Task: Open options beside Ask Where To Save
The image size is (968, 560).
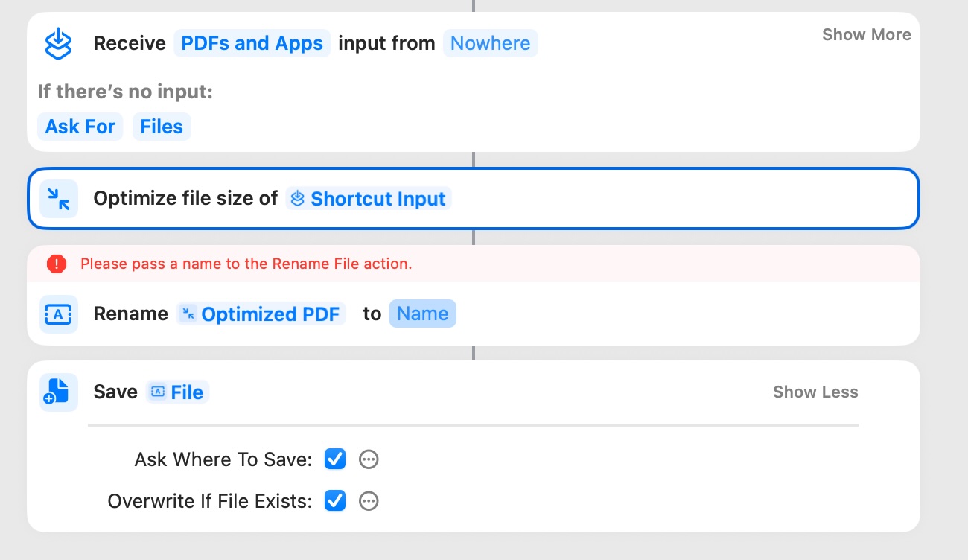Action: (369, 459)
